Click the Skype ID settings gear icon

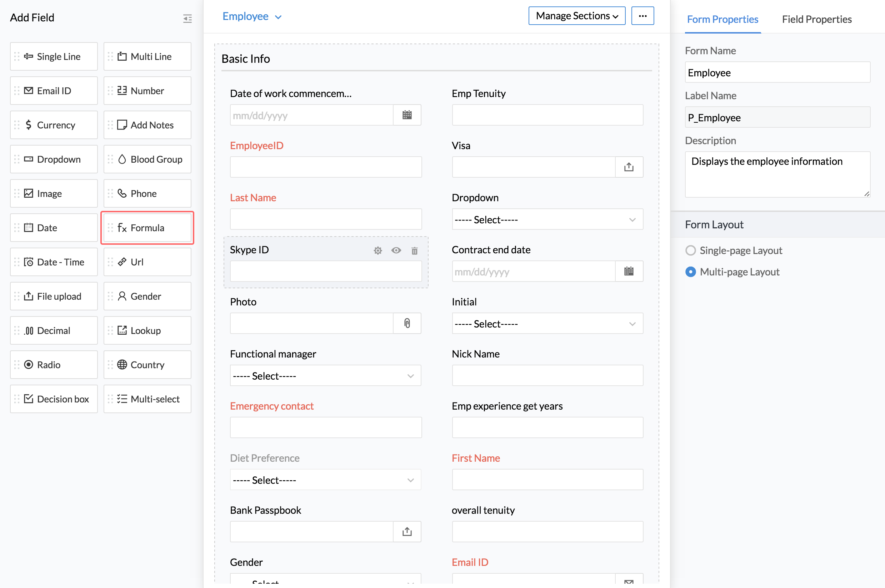(x=377, y=250)
